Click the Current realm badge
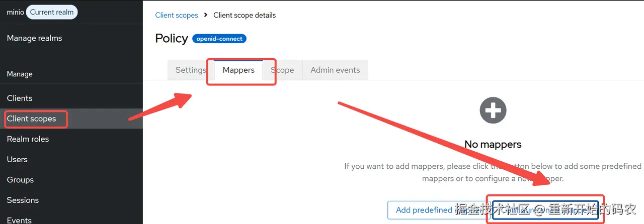This screenshot has width=644, height=224. coord(52,12)
